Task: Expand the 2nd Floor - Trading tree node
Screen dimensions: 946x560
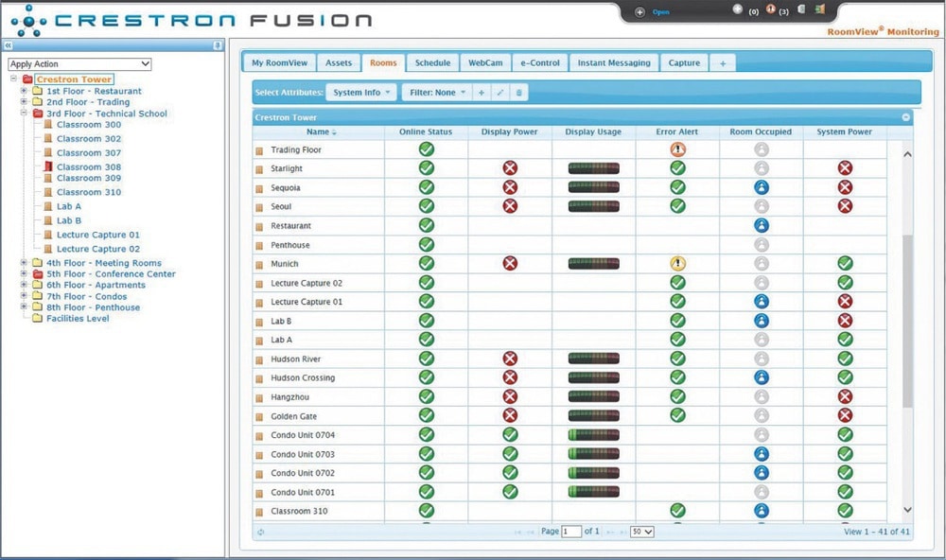Action: click(24, 102)
